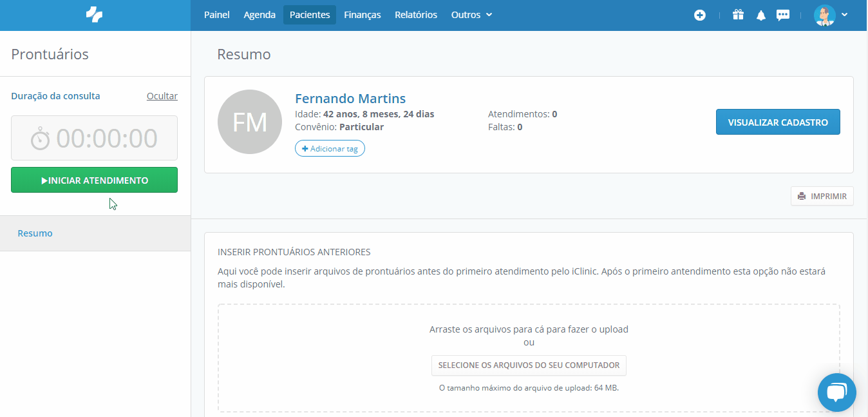Print the summary with Imprimir button
Viewport: 868px width, 417px height.
[x=822, y=196]
